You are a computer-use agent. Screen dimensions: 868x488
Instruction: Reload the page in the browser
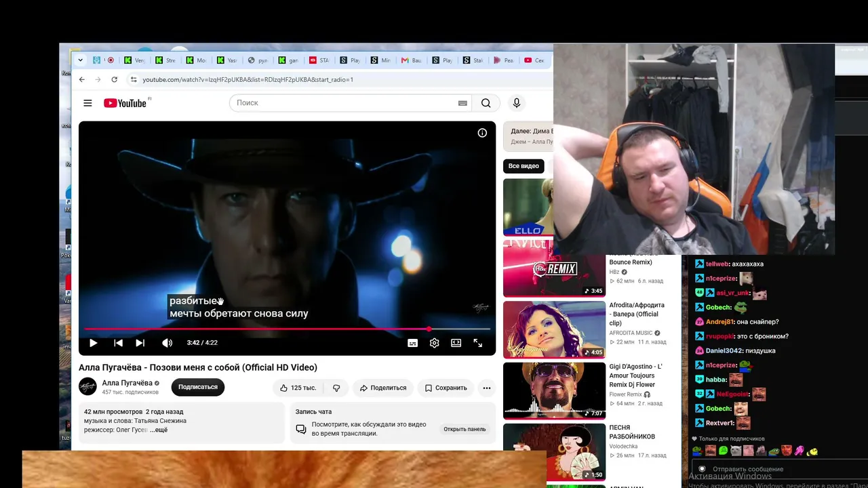click(115, 79)
